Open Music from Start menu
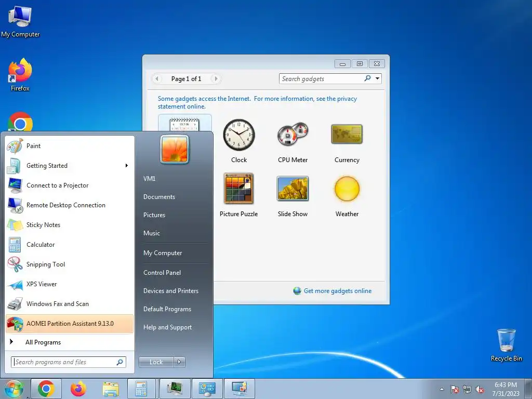The image size is (532, 399). click(x=152, y=233)
